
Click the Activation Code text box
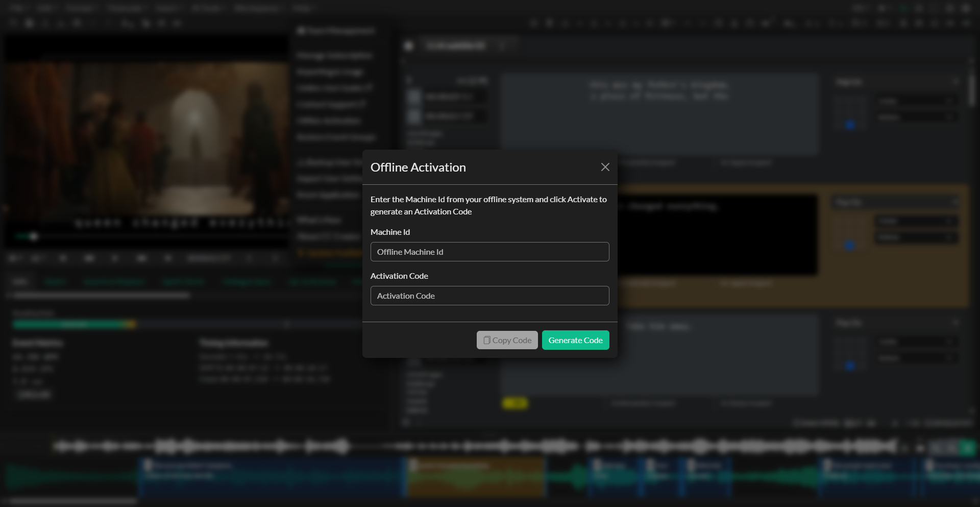coord(489,296)
